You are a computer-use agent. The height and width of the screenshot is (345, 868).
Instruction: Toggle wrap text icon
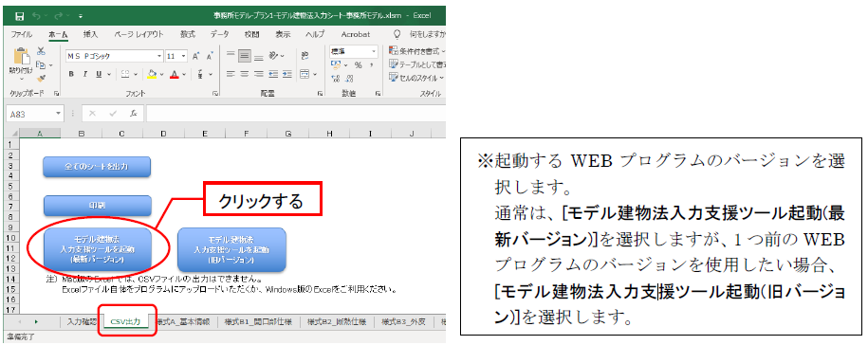pyautogui.click(x=305, y=57)
